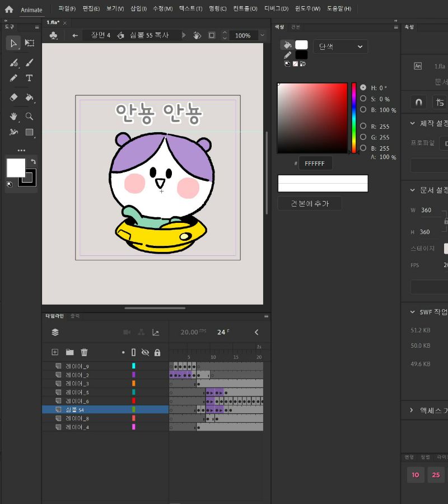The width and height of the screenshot is (448, 504).
Task: Collapse the 문서 설정 section
Action: point(412,190)
